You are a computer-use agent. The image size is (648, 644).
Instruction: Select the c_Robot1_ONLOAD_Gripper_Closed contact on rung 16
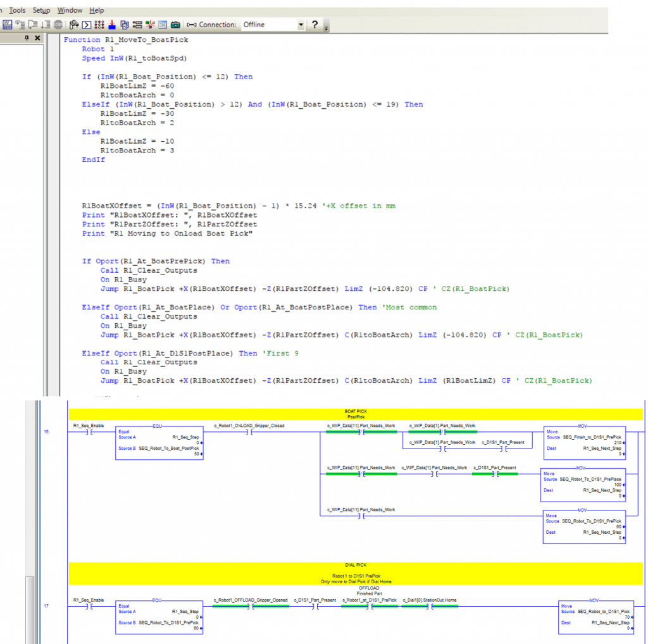click(248, 433)
